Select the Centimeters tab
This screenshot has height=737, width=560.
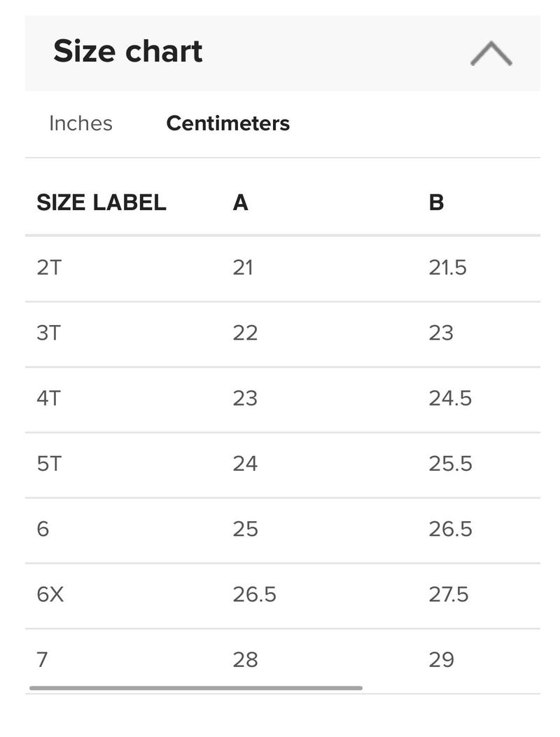click(228, 123)
